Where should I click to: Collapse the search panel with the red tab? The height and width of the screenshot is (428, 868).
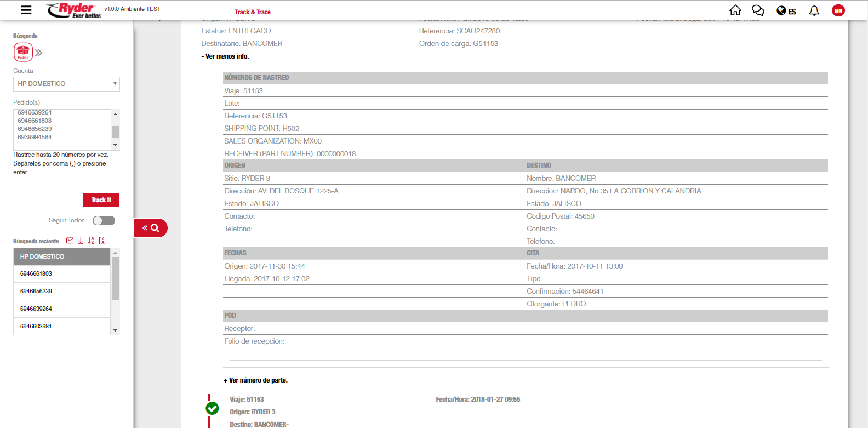150,228
